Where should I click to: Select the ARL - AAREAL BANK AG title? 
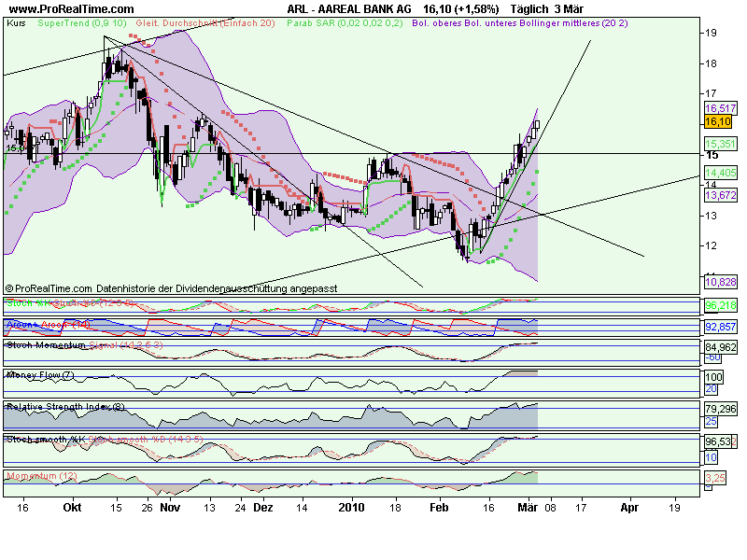(x=349, y=9)
